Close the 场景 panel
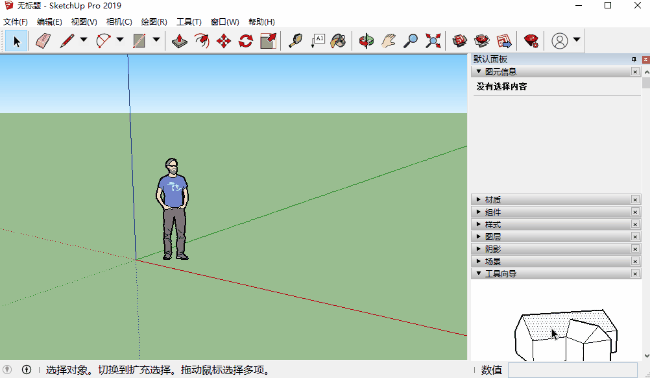Viewport: 650px width, 378px height. tap(635, 262)
